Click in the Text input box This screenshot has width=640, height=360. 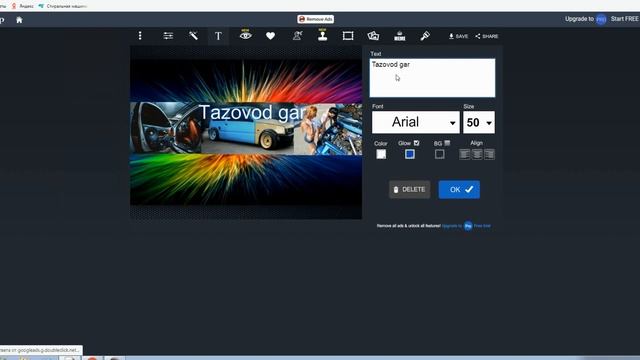432,78
